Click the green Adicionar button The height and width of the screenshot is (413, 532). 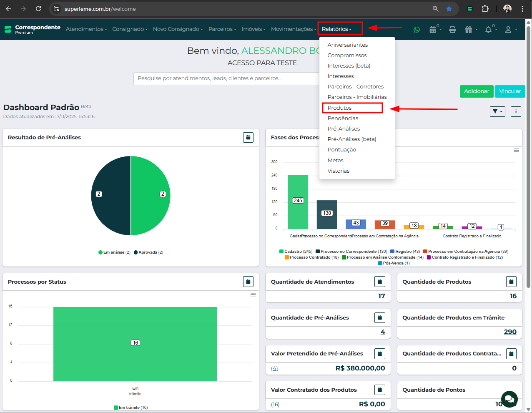(x=477, y=91)
